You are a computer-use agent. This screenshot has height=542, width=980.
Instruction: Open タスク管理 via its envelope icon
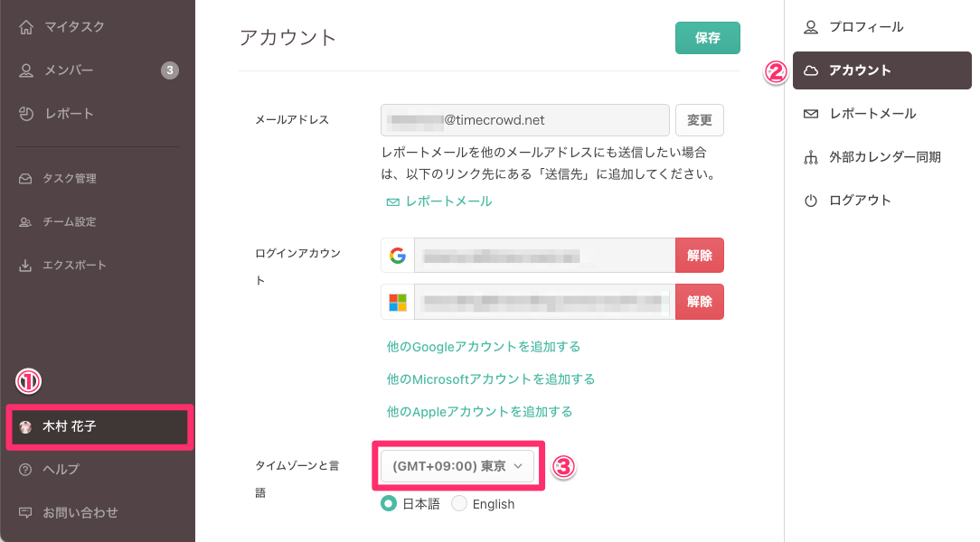28,178
